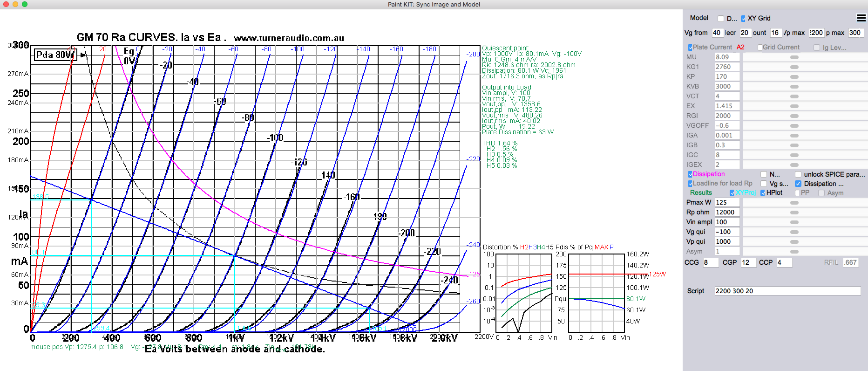Toggle the Asym checkbox next to PP

[821, 193]
